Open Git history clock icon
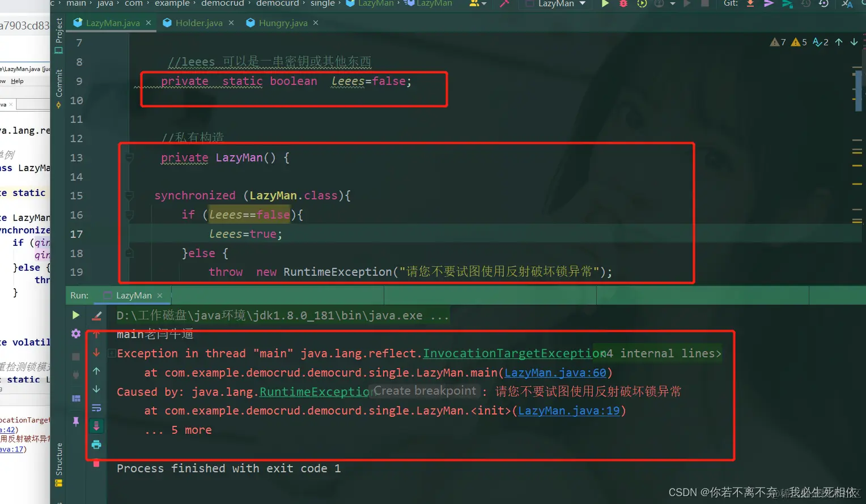This screenshot has height=504, width=866. click(x=805, y=3)
